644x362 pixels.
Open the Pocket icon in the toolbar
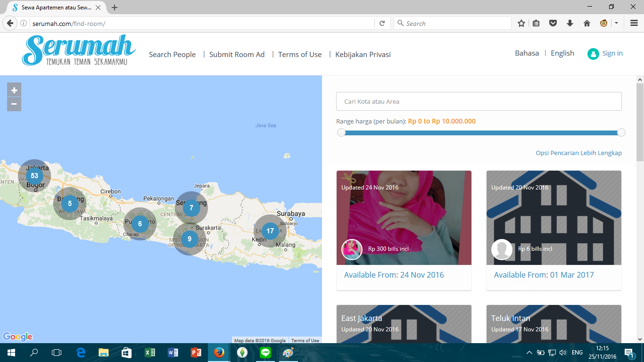553,23
